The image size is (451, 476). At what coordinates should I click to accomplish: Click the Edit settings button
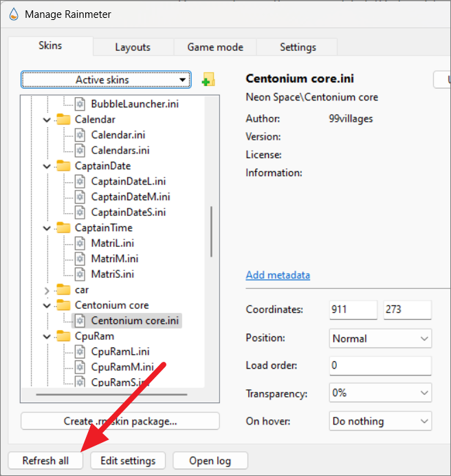point(128,460)
